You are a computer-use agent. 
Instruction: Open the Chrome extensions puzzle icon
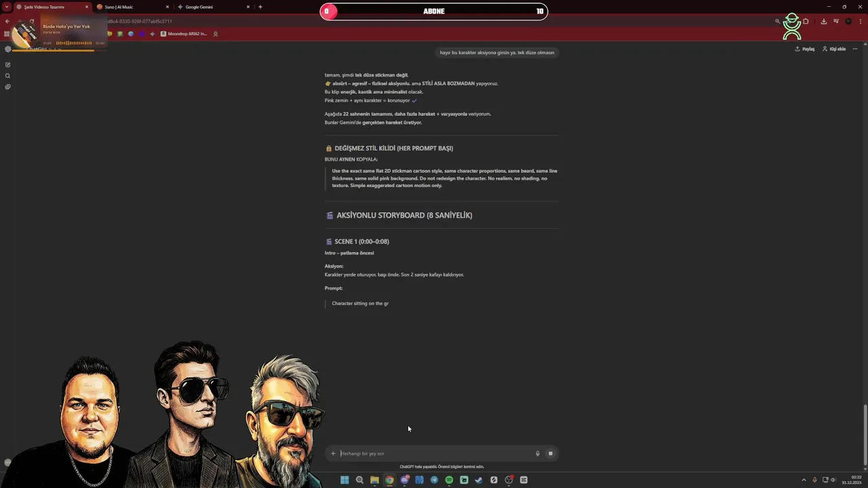[806, 21]
